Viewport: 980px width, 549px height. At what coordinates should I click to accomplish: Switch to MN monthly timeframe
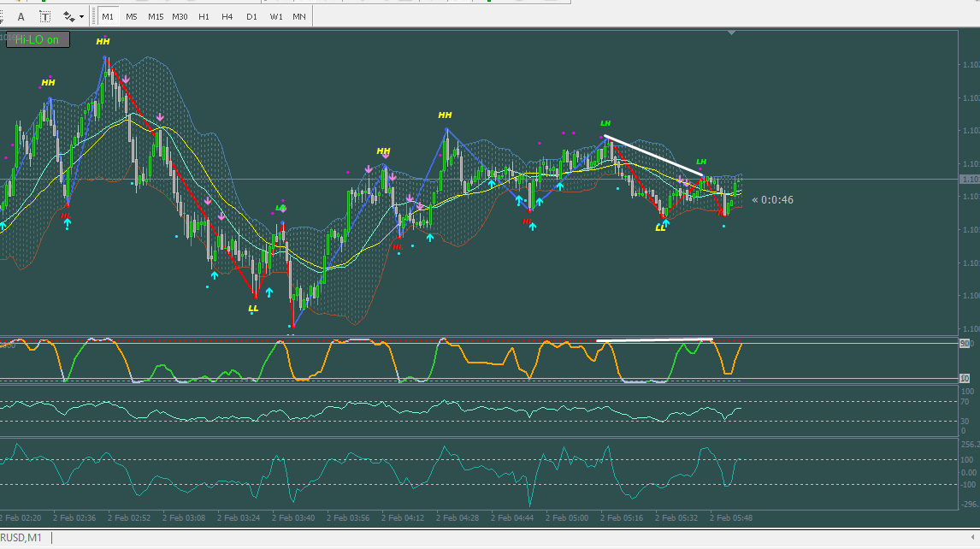pos(299,16)
